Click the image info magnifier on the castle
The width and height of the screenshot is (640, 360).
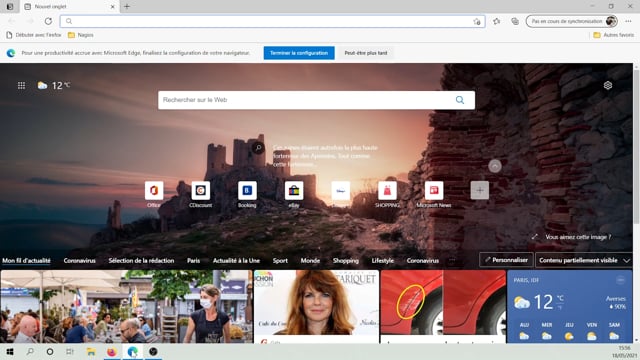(258, 148)
